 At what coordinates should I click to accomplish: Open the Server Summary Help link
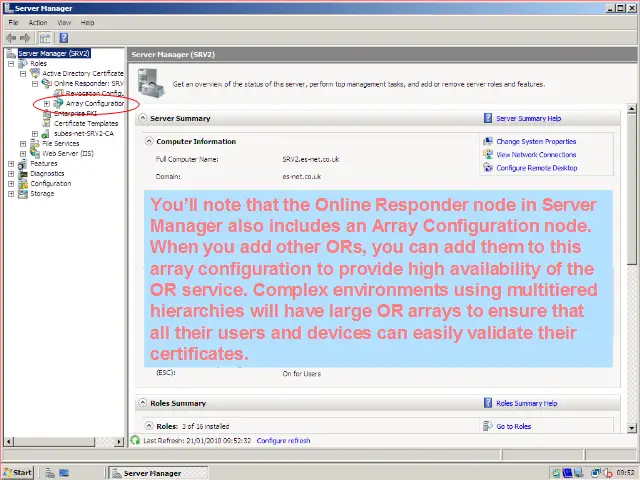(x=529, y=118)
